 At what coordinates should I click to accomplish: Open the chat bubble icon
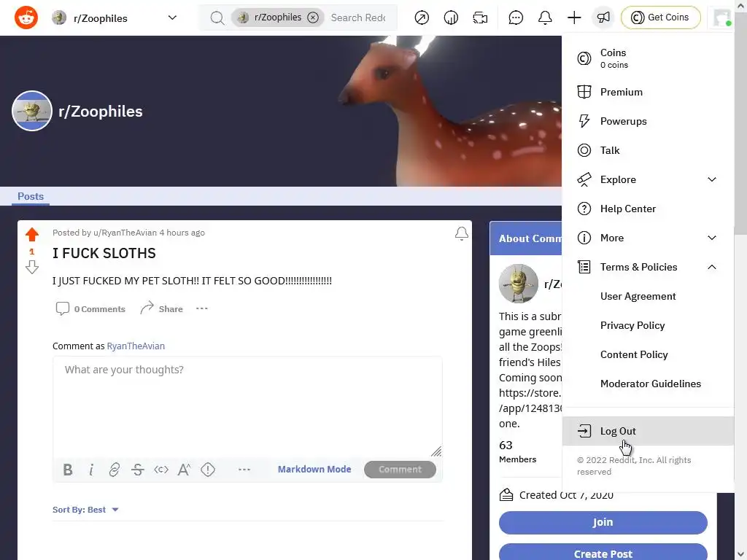click(516, 17)
